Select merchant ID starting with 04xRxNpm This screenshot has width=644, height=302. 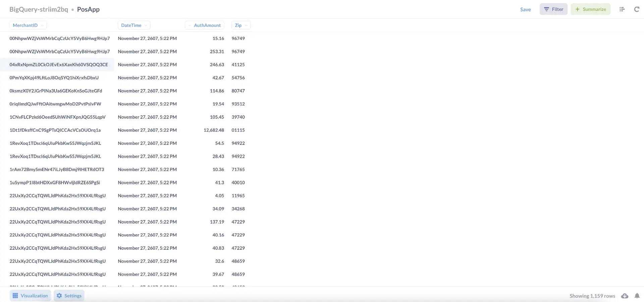point(59,64)
